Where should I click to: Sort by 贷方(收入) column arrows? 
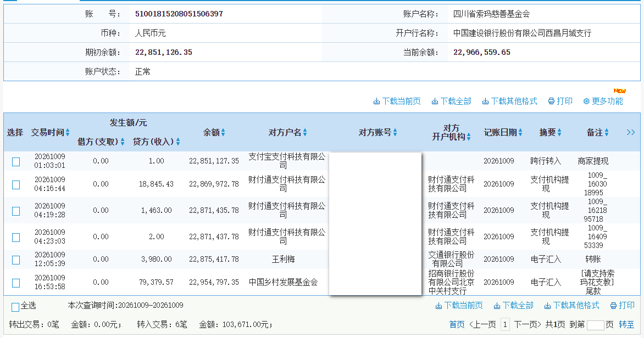pos(178,142)
